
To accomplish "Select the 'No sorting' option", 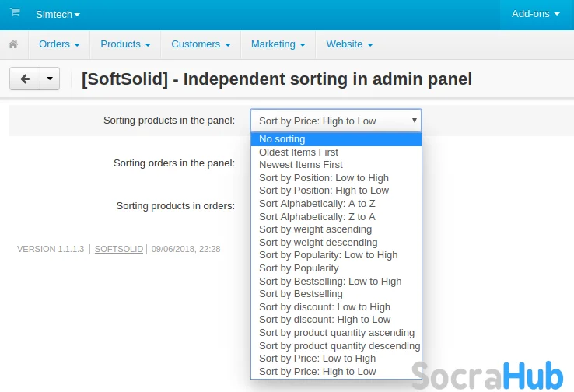I will click(x=282, y=139).
